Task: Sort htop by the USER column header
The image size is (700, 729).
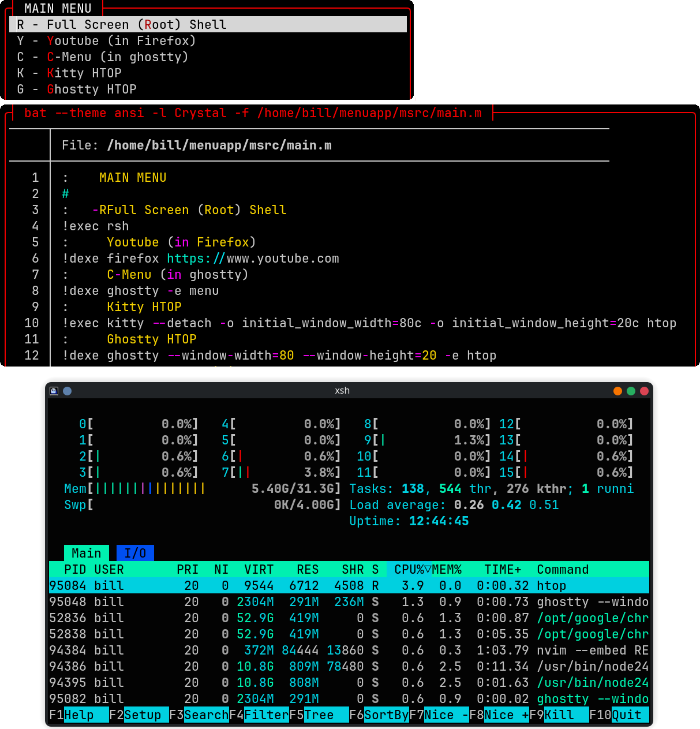Action: [x=109, y=569]
